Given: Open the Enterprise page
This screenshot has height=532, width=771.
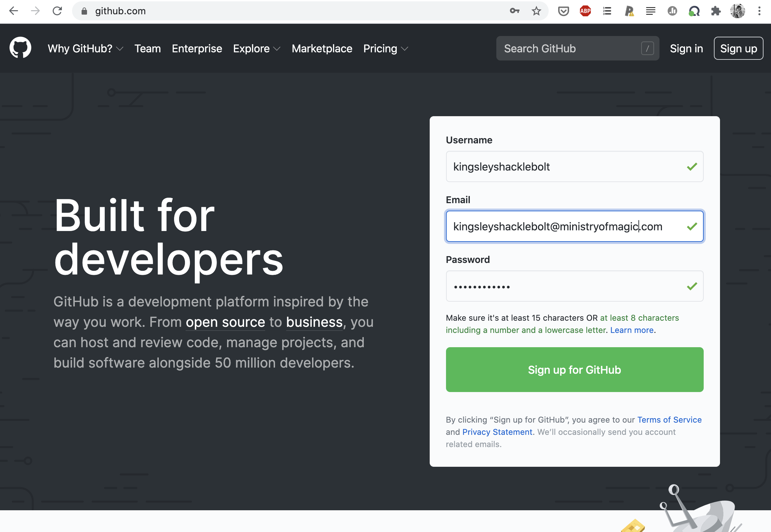Looking at the screenshot, I should pyautogui.click(x=197, y=49).
